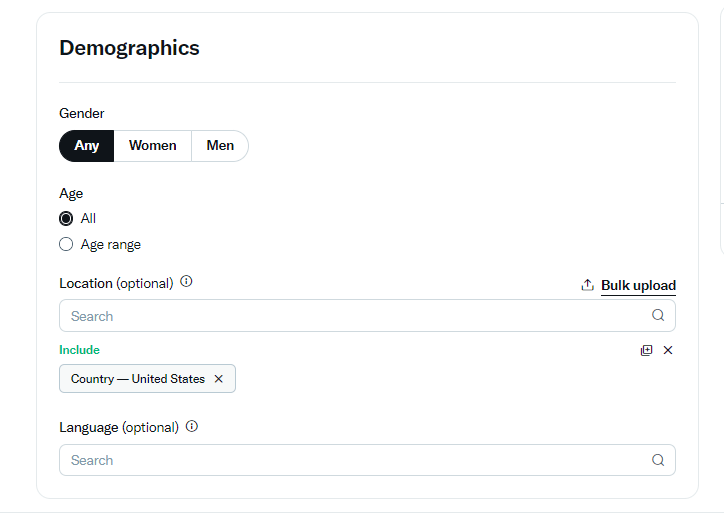The height and width of the screenshot is (516, 724).
Task: Choose Women gender option
Action: coord(153,146)
